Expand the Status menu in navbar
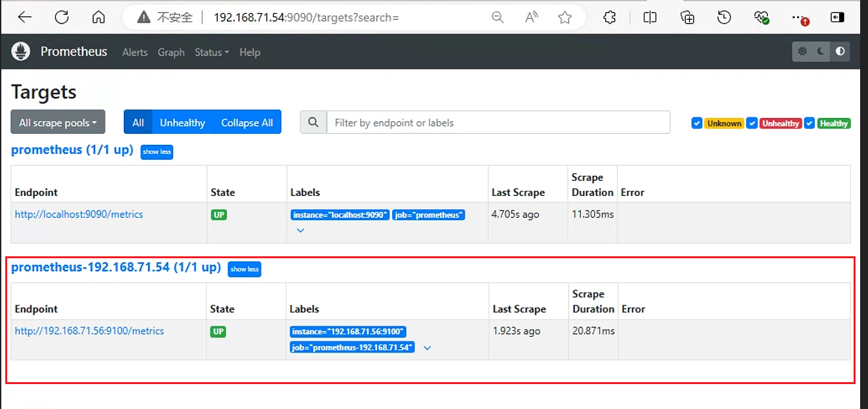 (212, 52)
